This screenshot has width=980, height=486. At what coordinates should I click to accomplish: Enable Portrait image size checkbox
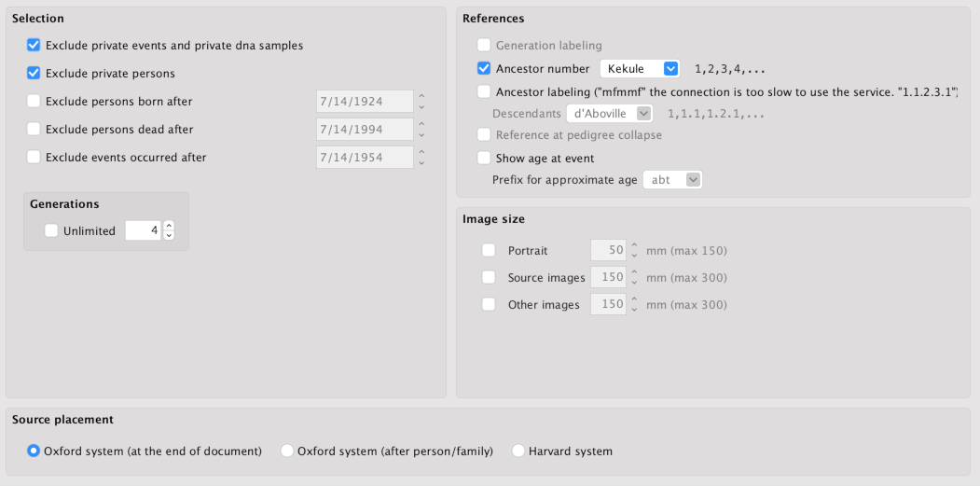tap(489, 250)
